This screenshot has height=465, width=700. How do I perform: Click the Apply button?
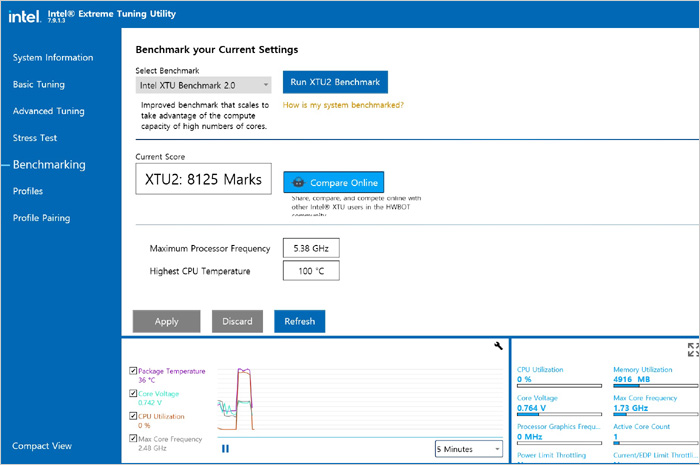pos(167,321)
